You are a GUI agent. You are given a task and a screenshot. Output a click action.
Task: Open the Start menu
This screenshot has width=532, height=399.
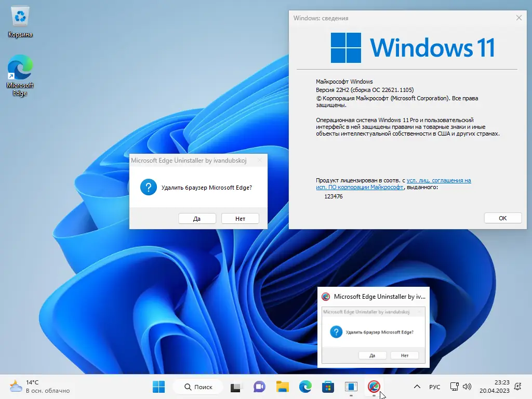158,387
